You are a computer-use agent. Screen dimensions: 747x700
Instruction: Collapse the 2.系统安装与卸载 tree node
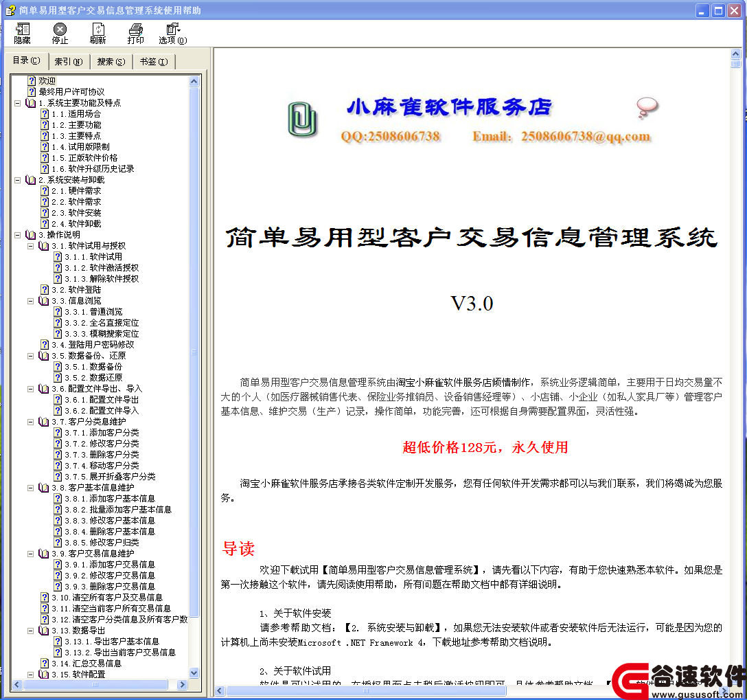[18, 180]
